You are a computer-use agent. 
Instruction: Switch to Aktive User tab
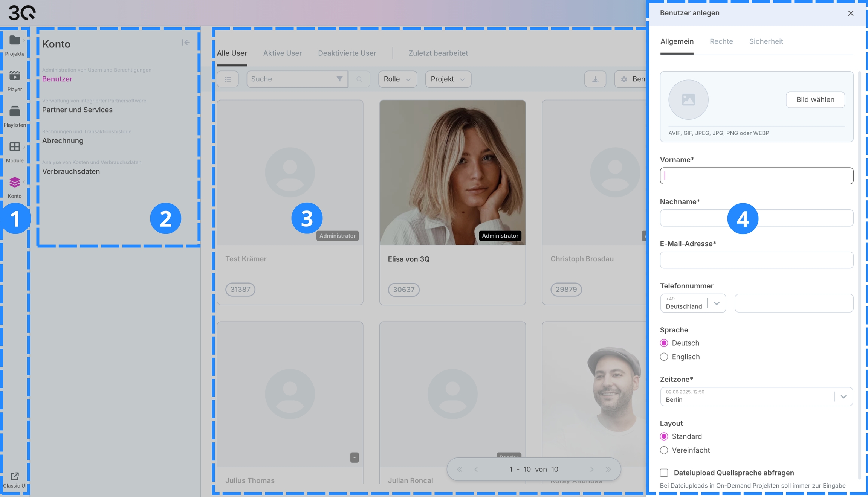(282, 53)
